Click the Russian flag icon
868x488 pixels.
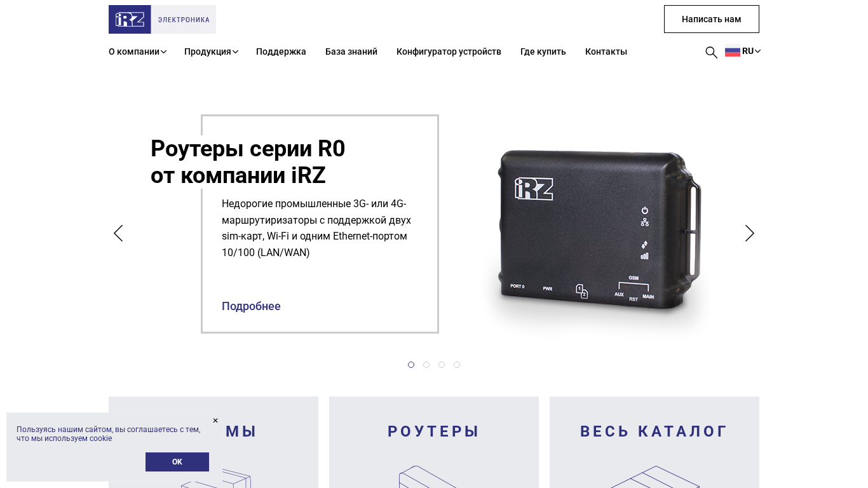733,51
